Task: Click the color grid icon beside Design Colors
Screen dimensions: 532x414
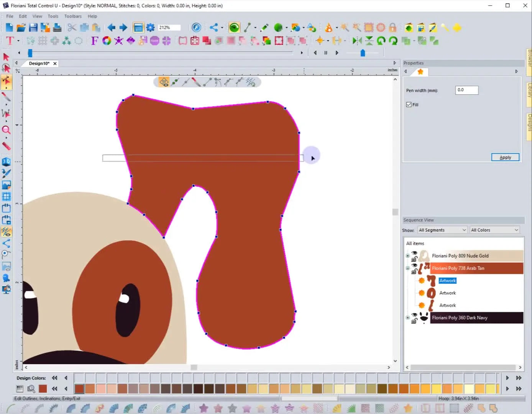Action: (x=20, y=389)
